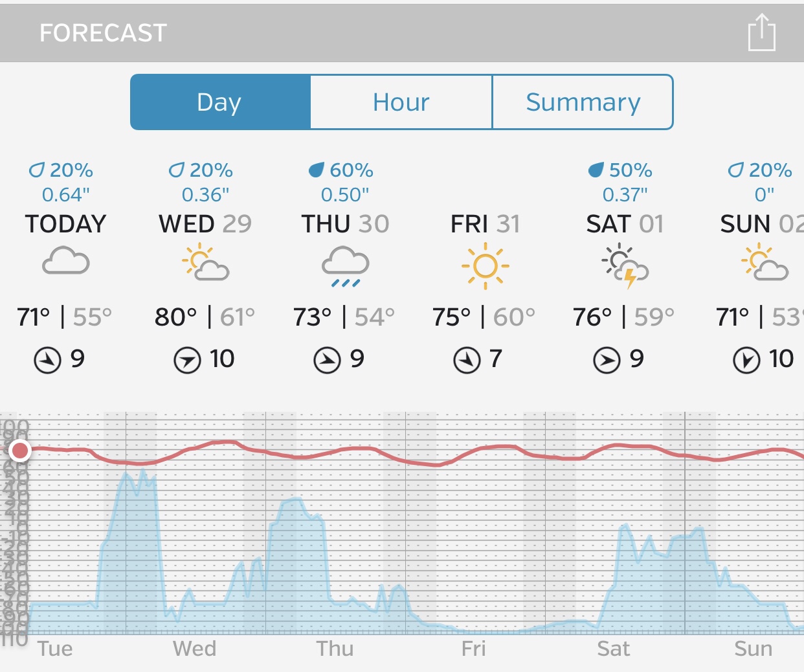804x672 pixels.
Task: Tap the partly cloudy icon for SUN 02
Action: [765, 263]
